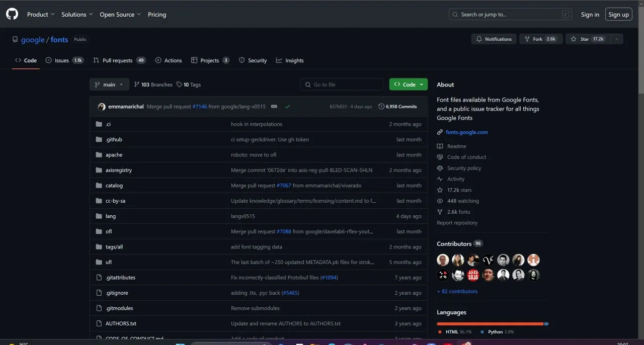Click the Sign up button
This screenshot has width=644, height=345.
[618, 15]
